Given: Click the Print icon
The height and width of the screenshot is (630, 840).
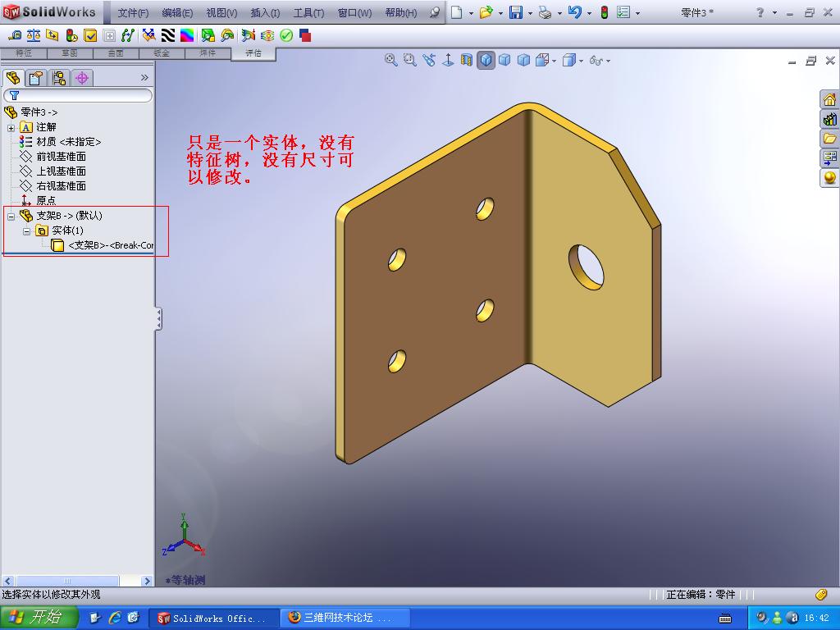Looking at the screenshot, I should [545, 12].
